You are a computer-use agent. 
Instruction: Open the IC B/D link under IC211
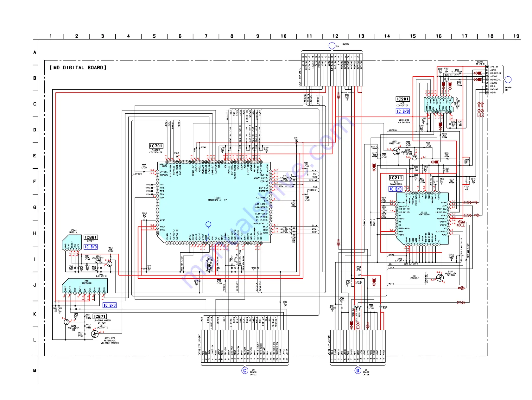(x=396, y=189)
